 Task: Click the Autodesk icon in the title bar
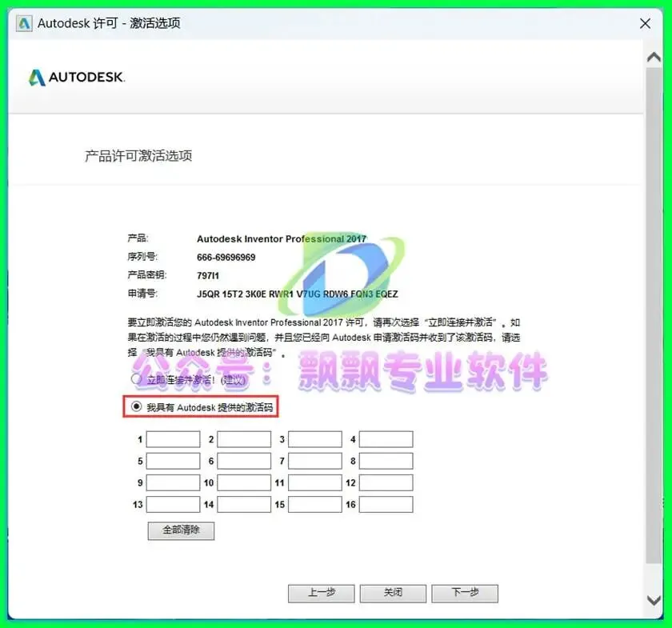point(24,23)
